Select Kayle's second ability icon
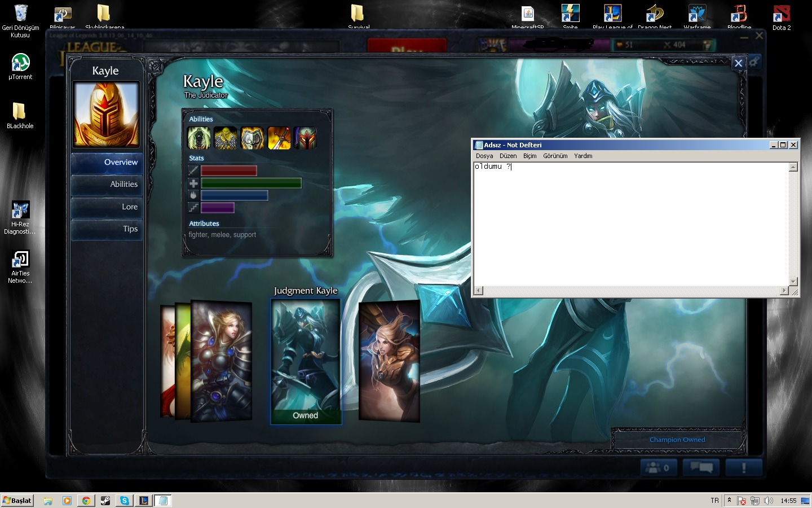 click(226, 138)
